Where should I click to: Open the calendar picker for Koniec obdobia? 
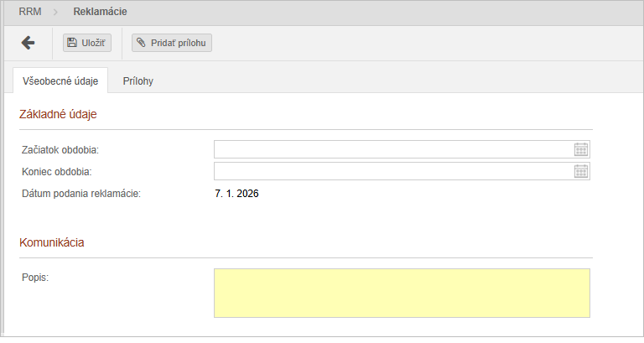(581, 172)
